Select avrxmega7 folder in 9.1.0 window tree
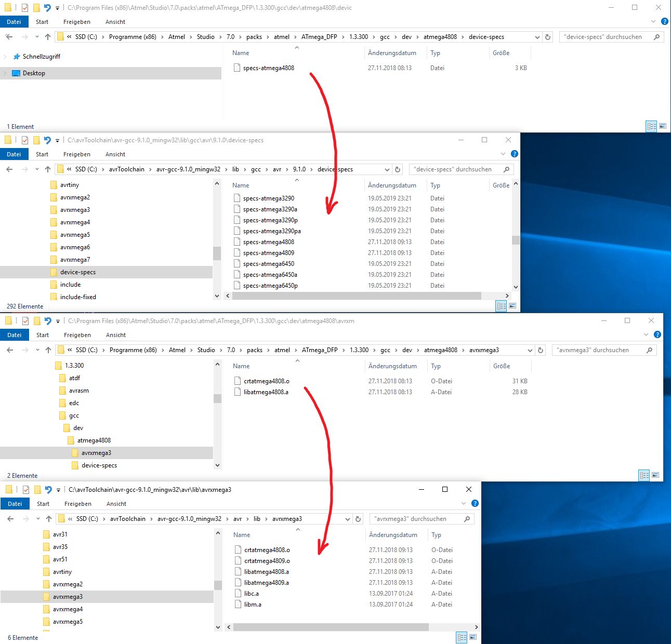Image resolution: width=671 pixels, height=644 pixels. click(x=75, y=260)
